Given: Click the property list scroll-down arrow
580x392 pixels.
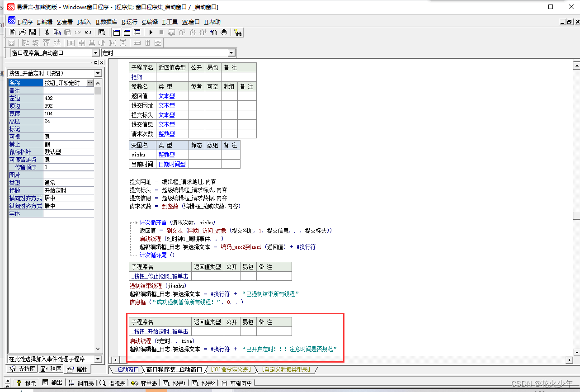Looking at the screenshot, I should click(x=98, y=349).
